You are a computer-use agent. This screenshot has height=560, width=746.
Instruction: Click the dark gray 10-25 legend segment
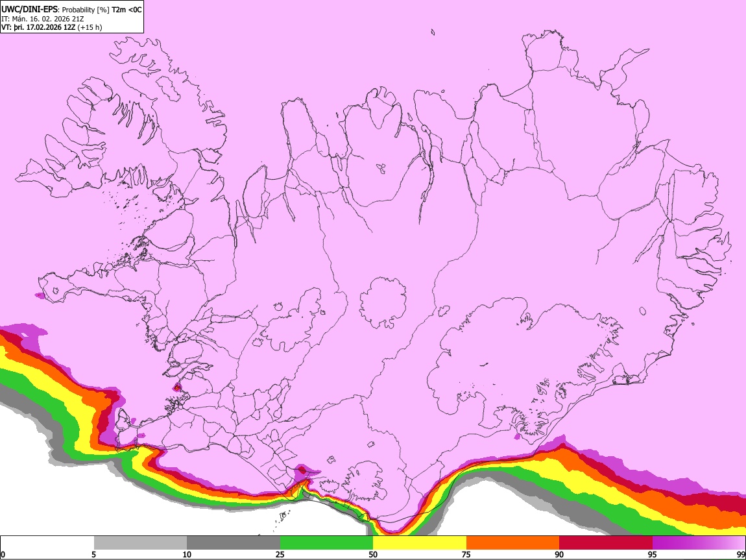point(234,543)
